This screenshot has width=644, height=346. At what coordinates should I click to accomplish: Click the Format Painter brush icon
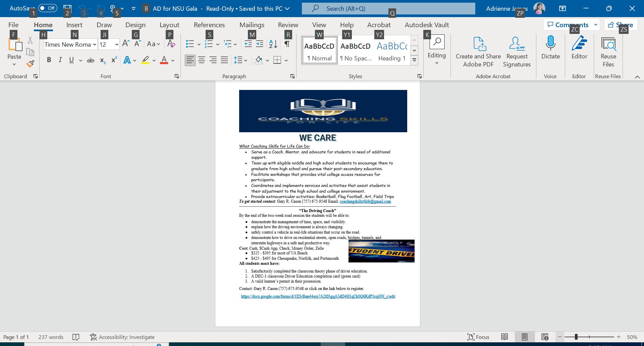click(30, 64)
